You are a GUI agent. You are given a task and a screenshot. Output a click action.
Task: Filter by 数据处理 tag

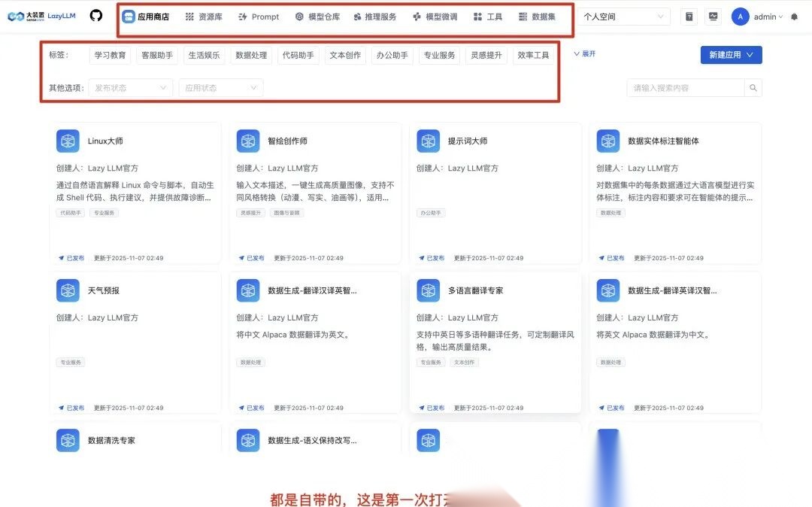pos(251,55)
